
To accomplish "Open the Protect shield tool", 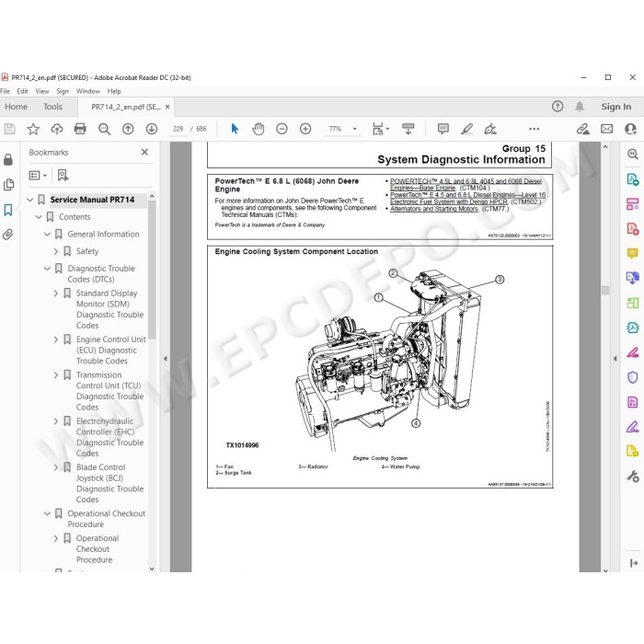I will pyautogui.click(x=633, y=377).
